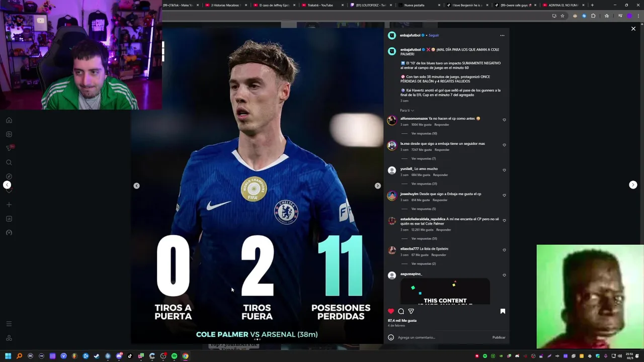Show next carousel image of Cole Palmer post
Image resolution: width=644 pixels, height=362 pixels.
click(x=378, y=186)
